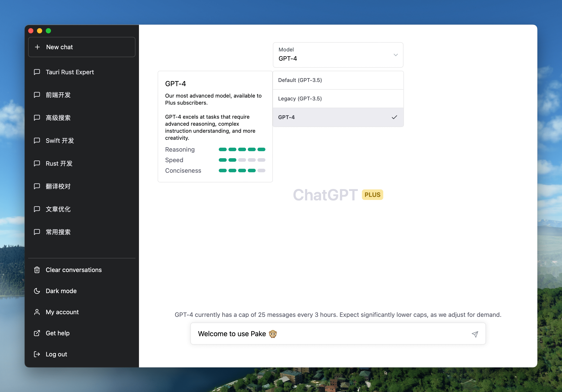562x392 pixels.
Task: Collapse the Model dropdown using its chevron
Action: pyautogui.click(x=396, y=55)
